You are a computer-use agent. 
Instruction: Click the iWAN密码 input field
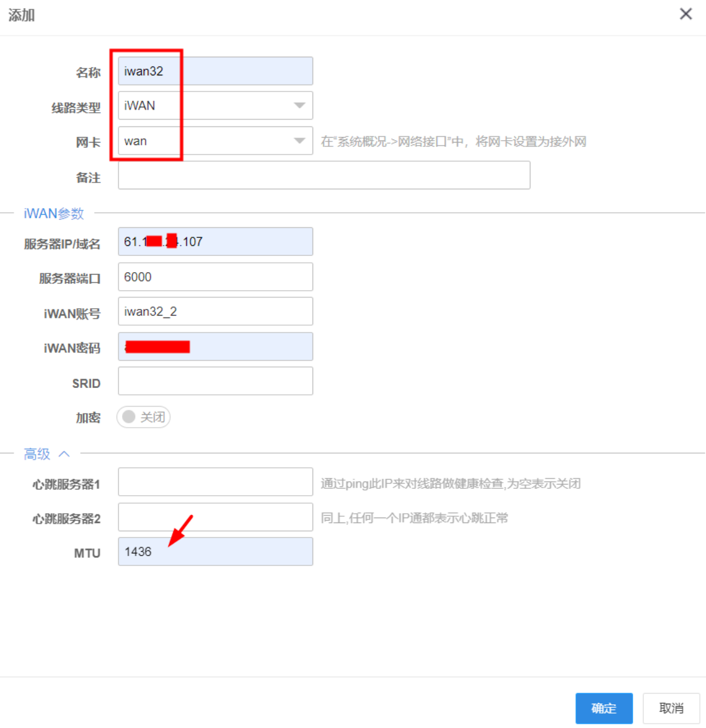pos(215,346)
